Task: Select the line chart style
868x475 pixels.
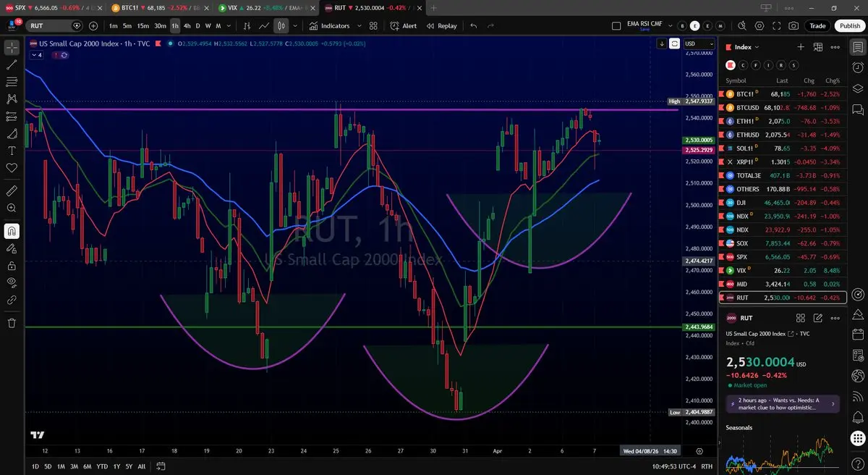Action: tap(264, 25)
